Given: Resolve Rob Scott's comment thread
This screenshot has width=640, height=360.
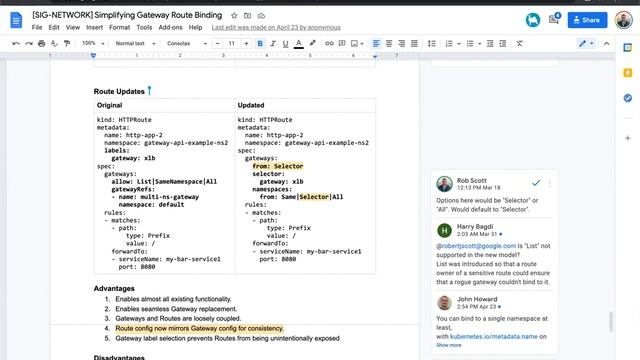Looking at the screenshot, I should coord(536,183).
